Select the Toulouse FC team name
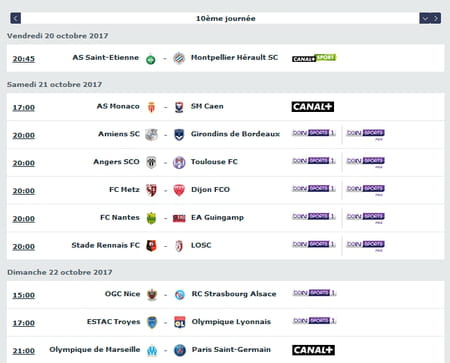This screenshot has width=450, height=363. [214, 162]
